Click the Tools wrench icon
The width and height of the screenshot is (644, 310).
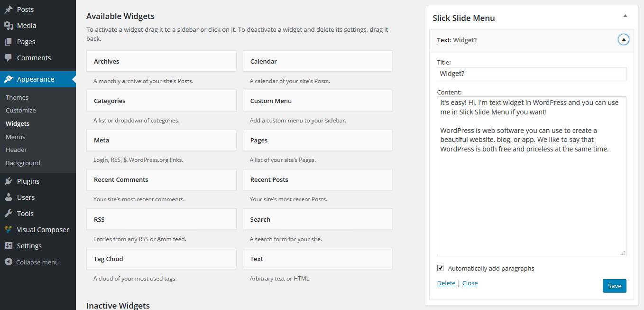point(9,214)
